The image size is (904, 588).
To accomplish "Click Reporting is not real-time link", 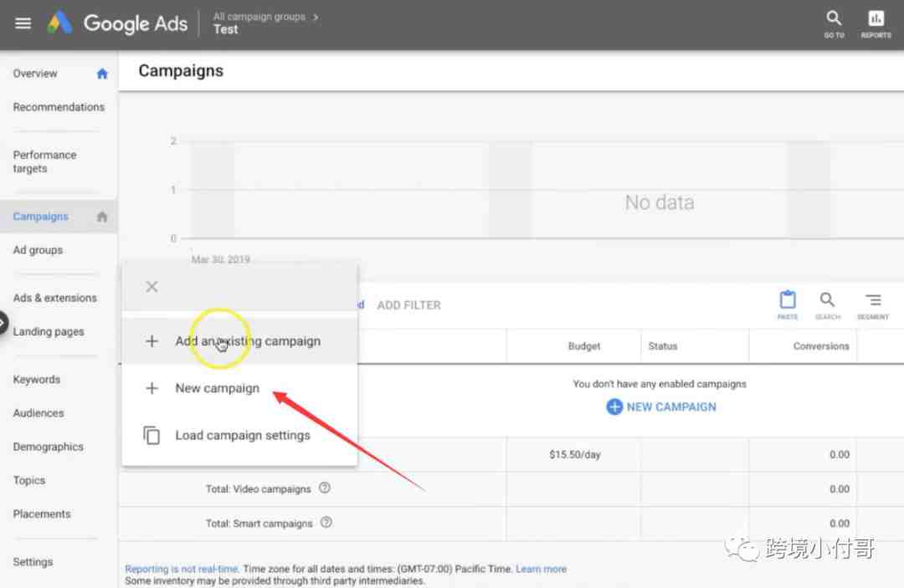I will 182,569.
